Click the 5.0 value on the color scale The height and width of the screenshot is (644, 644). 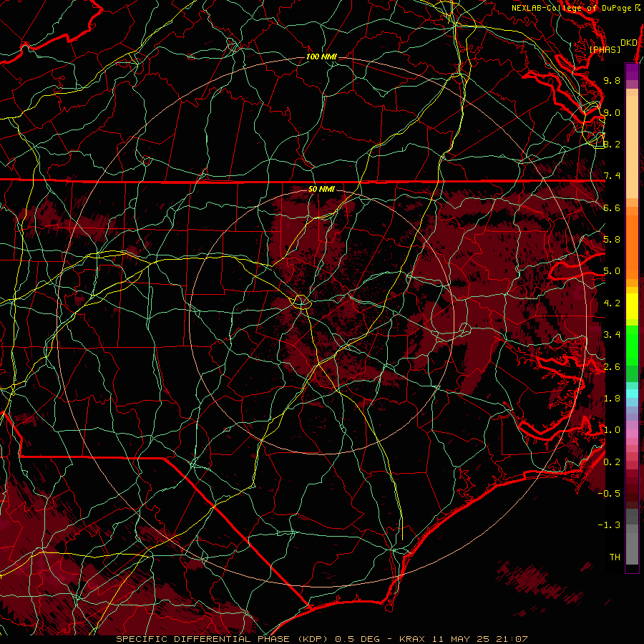(612, 271)
